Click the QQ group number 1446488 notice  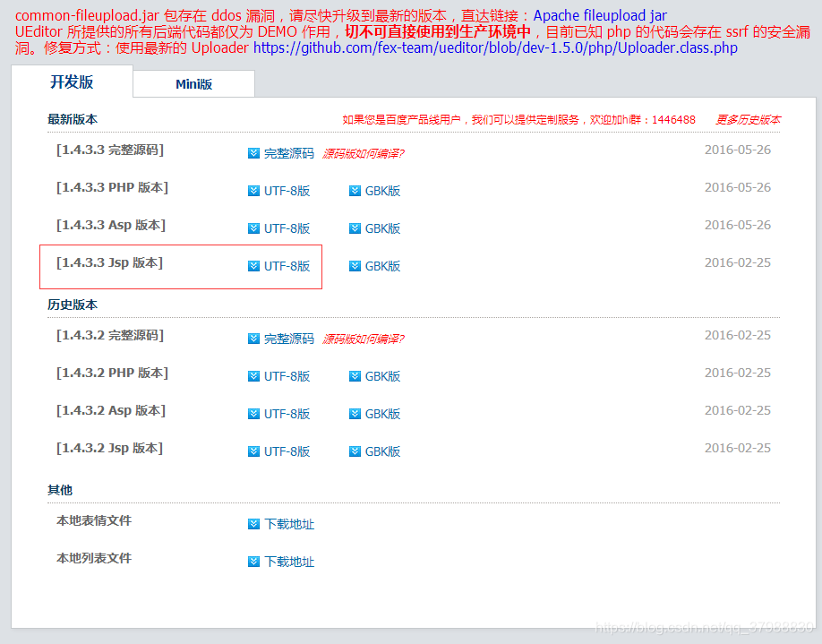point(519,119)
